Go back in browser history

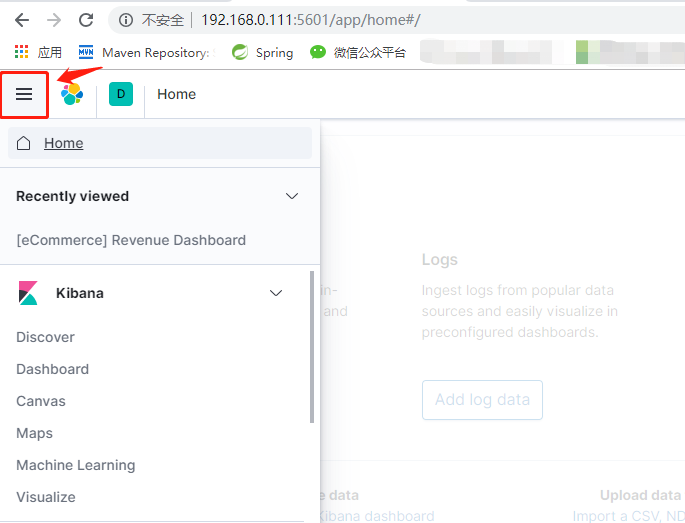tap(22, 20)
